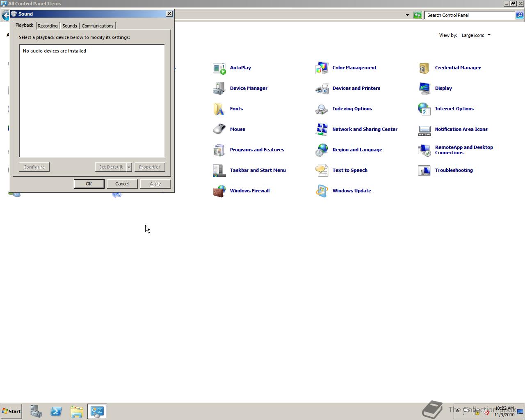Click the Back navigation button
The width and height of the screenshot is (525, 420).
[5, 16]
